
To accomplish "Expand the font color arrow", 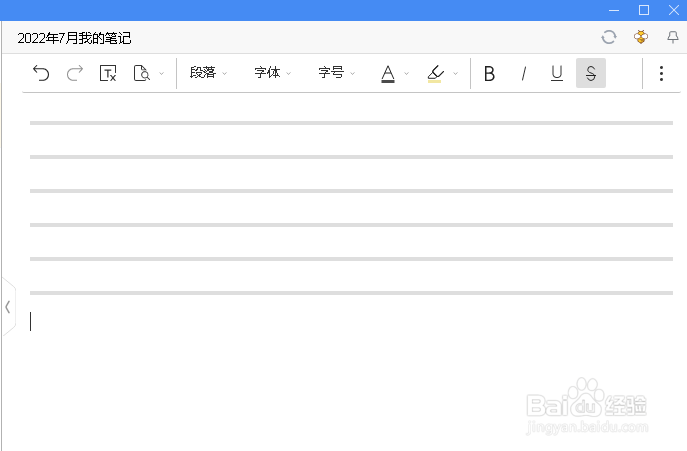I will 407,74.
